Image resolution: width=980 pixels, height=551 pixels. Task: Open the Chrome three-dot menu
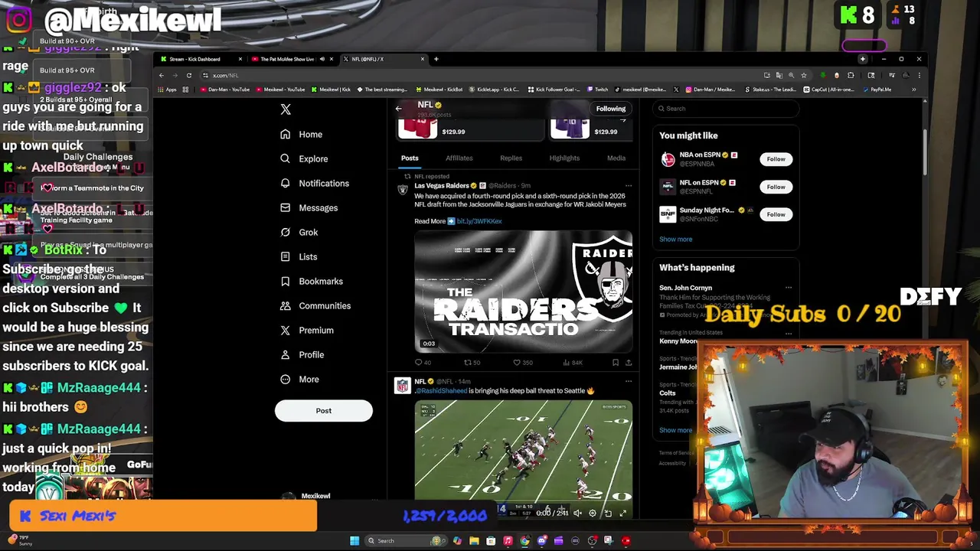919,75
